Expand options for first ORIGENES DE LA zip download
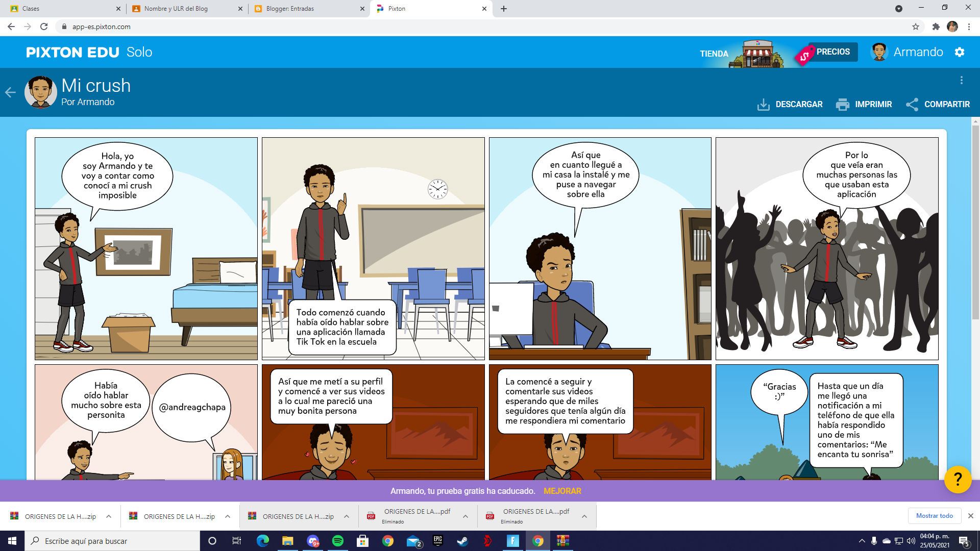 tap(109, 516)
